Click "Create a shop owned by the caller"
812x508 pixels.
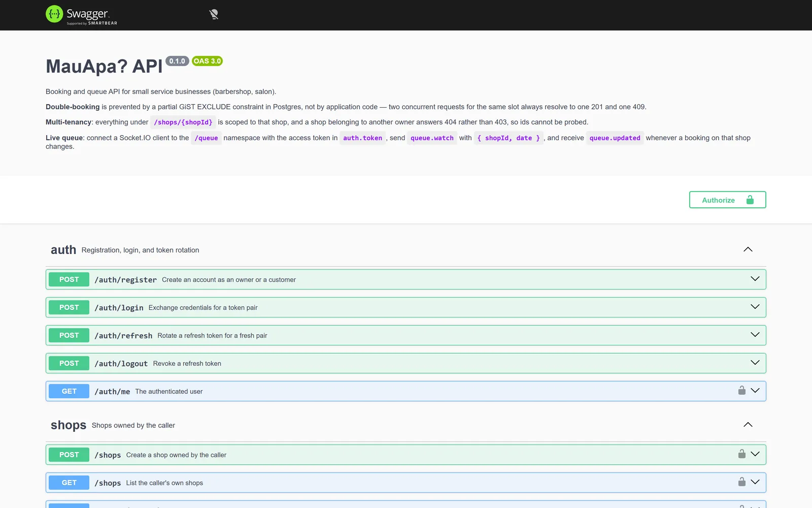tap(176, 455)
